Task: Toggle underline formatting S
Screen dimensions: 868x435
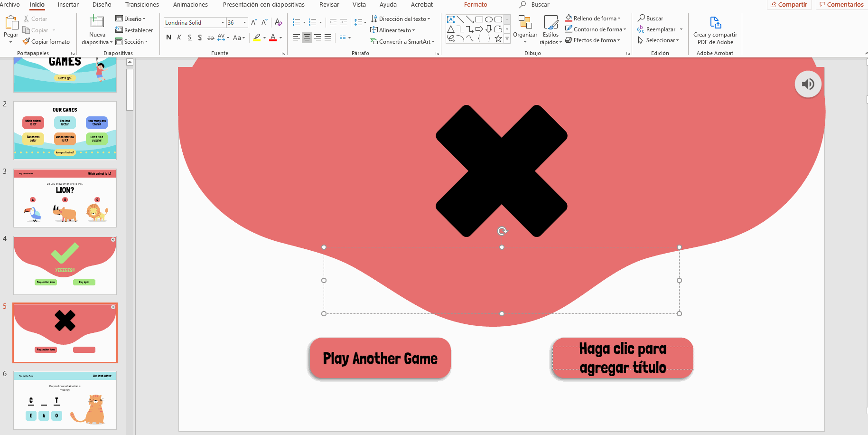Action: 189,38
